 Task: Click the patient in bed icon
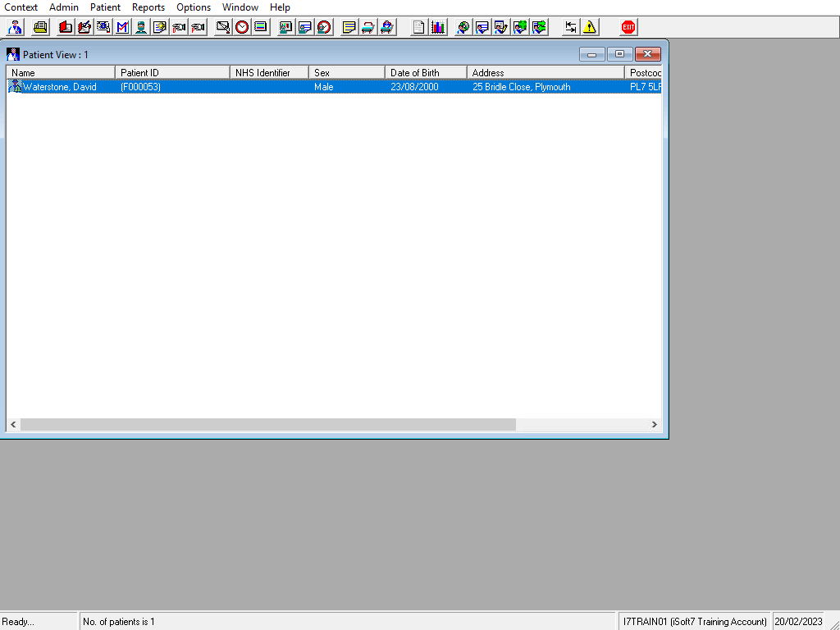tap(387, 27)
